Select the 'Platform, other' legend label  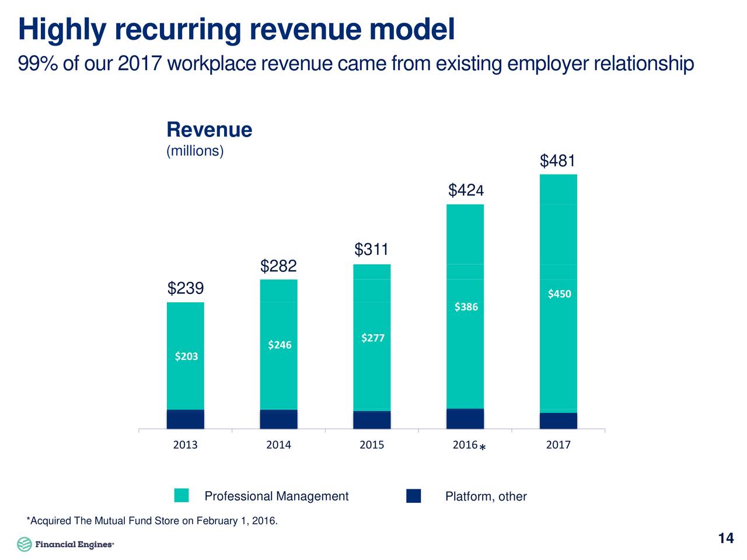pyautogui.click(x=486, y=496)
